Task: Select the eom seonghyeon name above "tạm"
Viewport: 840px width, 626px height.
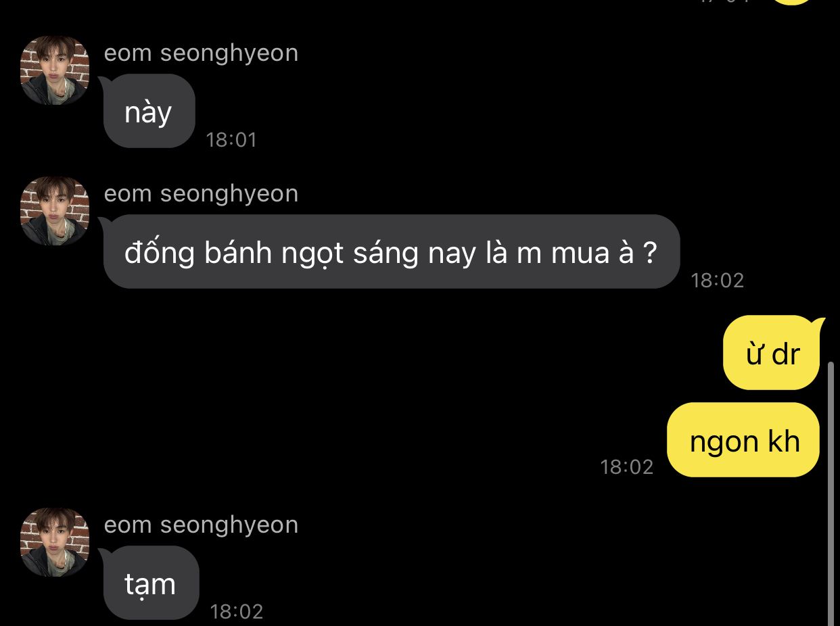Action: point(201,525)
